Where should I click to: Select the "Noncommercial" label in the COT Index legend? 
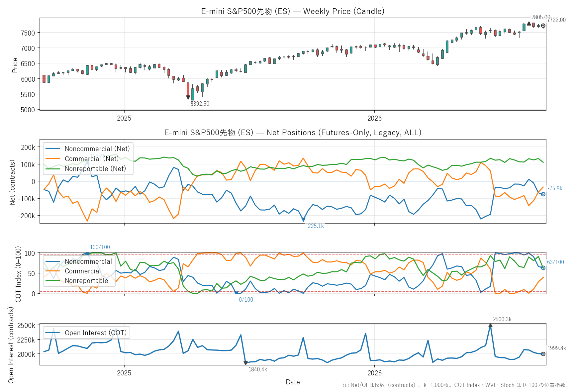tap(88, 261)
